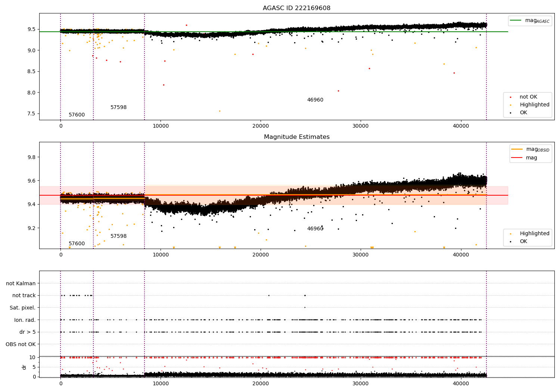Click annotation '57598' in the top plot
The image size is (560, 392).
click(x=118, y=108)
